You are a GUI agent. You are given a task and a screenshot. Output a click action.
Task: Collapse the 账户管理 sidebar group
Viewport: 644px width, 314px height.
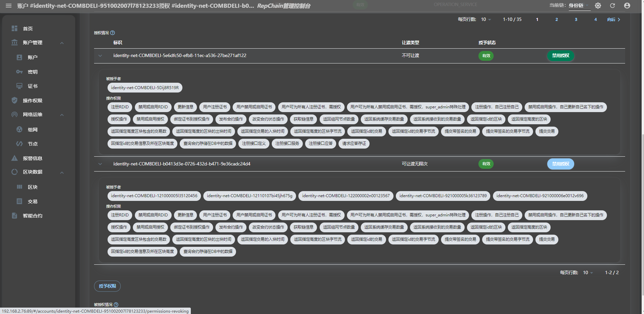62,43
